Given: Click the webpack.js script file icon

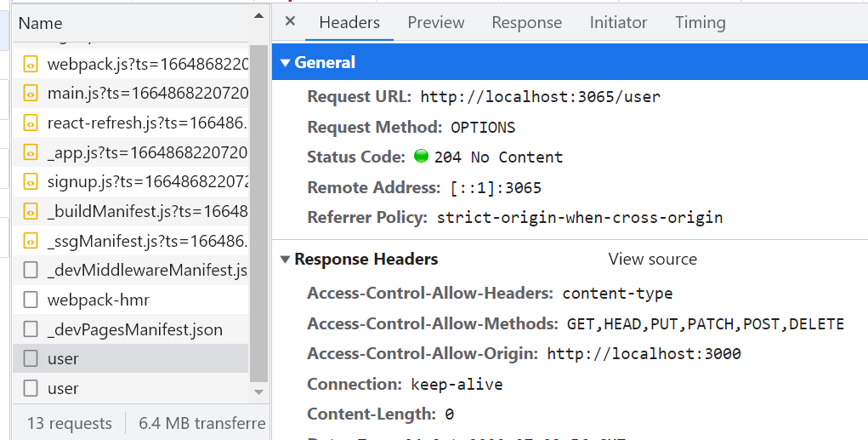Looking at the screenshot, I should (x=31, y=64).
